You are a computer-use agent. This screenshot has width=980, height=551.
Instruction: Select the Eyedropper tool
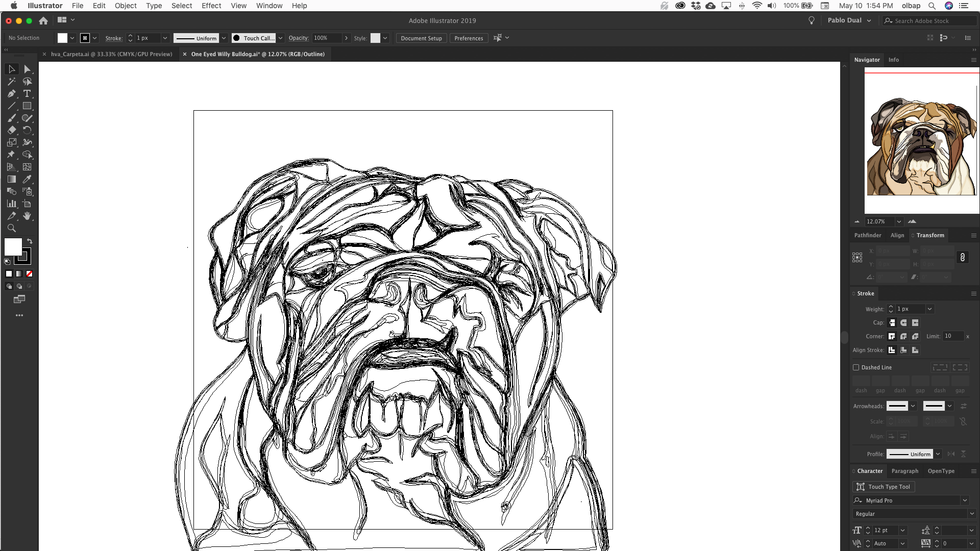27,179
